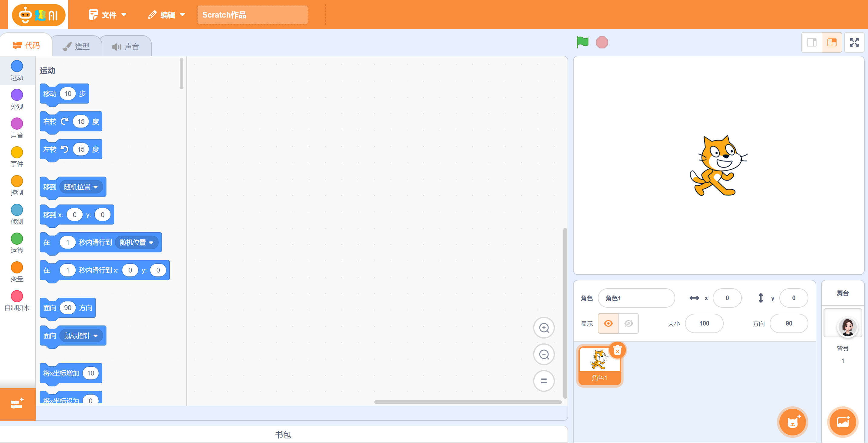Screen dimensions: 868x443
Task: Edit the sprite x coordinate field
Action: click(x=727, y=298)
